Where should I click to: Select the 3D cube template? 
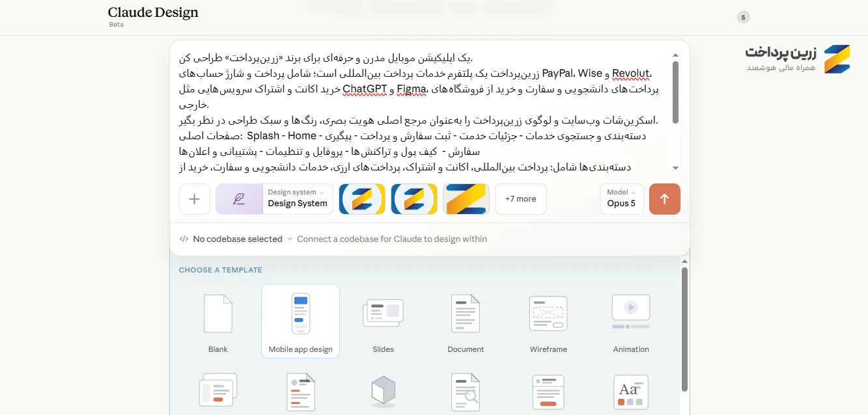pyautogui.click(x=383, y=391)
